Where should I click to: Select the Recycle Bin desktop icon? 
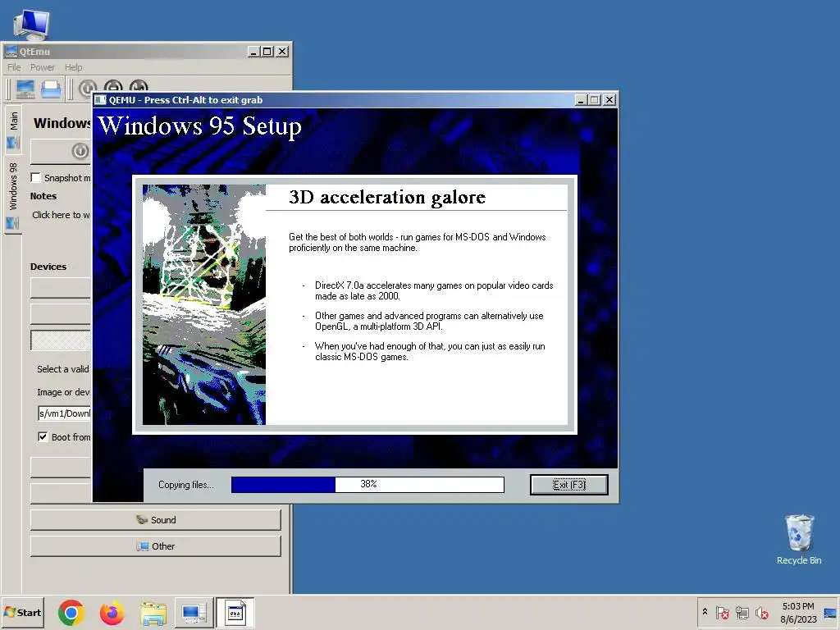pyautogui.click(x=799, y=540)
